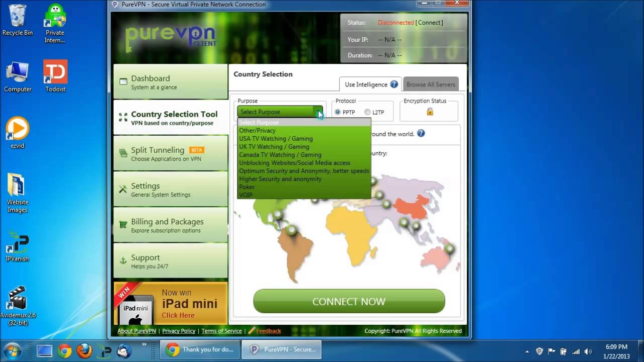Click the volume icon in system tray
This screenshot has width=644, height=362.
(x=588, y=351)
